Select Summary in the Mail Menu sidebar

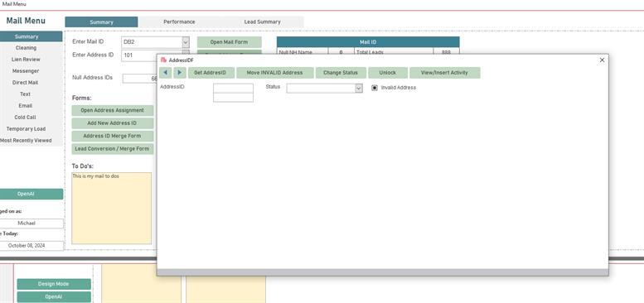[x=27, y=36]
